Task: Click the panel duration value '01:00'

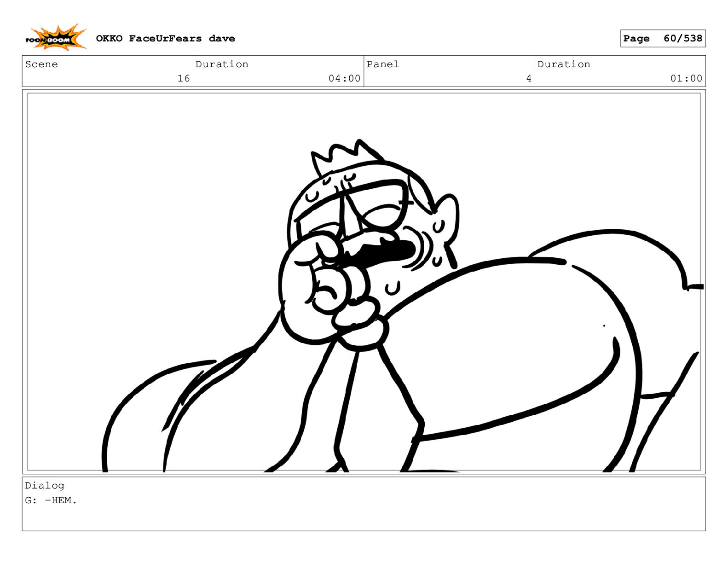Action: (686, 79)
